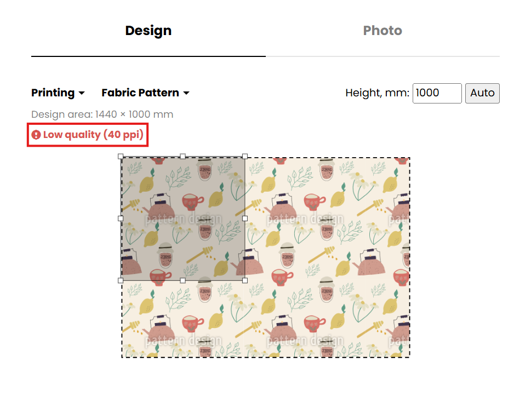This screenshot has width=531, height=420.
Task: Click the bottom-right resize handle of selected tile
Action: (245, 280)
